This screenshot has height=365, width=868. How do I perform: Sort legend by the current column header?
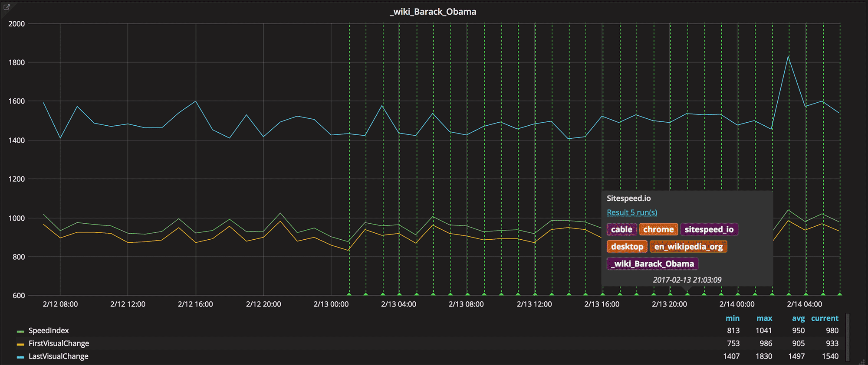point(825,318)
